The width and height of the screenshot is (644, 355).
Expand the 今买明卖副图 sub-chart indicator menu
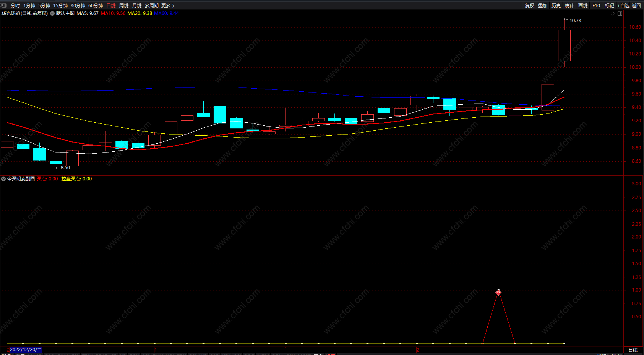pyautogui.click(x=3, y=179)
